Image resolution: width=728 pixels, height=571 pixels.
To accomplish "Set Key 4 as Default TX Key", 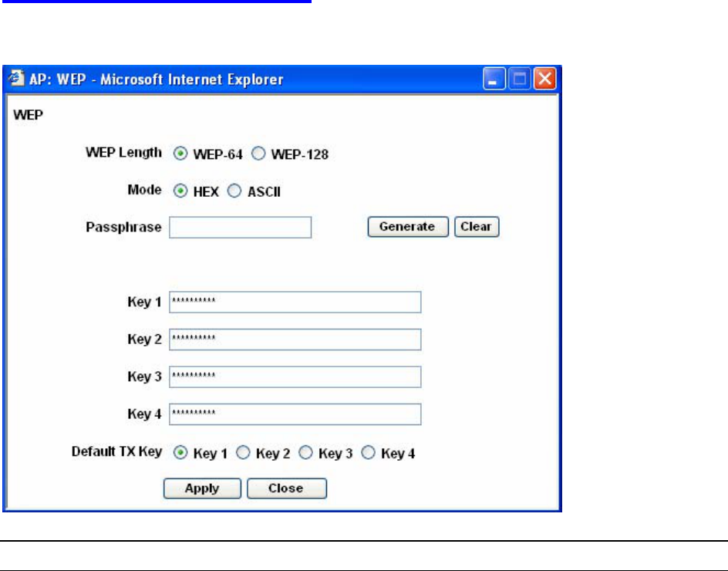I will tap(368, 452).
